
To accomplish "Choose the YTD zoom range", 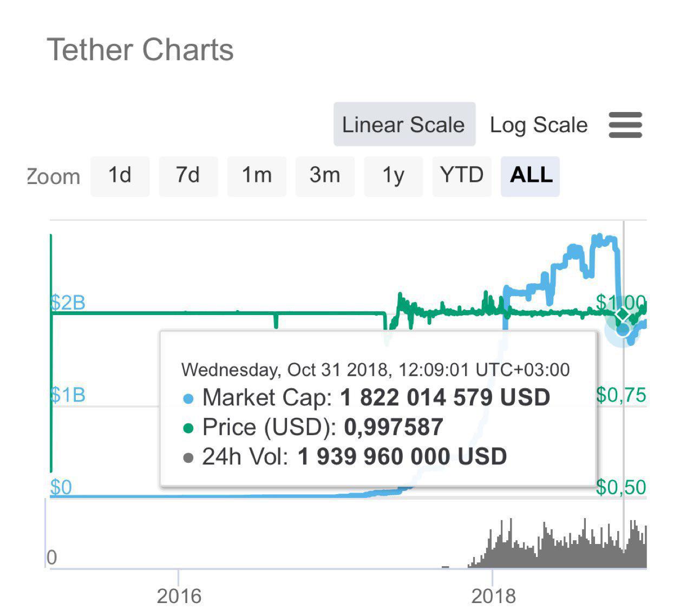I will [462, 176].
